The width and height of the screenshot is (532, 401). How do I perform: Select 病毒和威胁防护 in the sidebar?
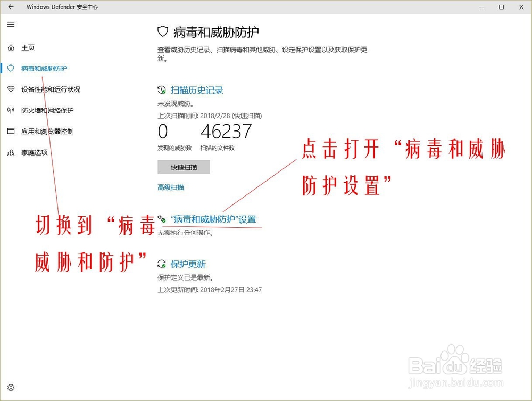tap(44, 68)
